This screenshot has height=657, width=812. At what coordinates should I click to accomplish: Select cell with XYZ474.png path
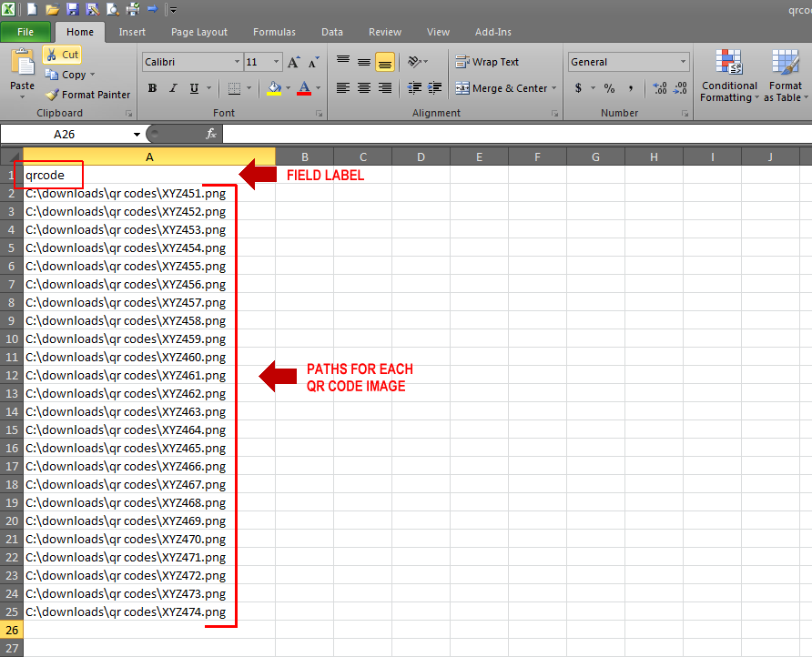coord(149,612)
